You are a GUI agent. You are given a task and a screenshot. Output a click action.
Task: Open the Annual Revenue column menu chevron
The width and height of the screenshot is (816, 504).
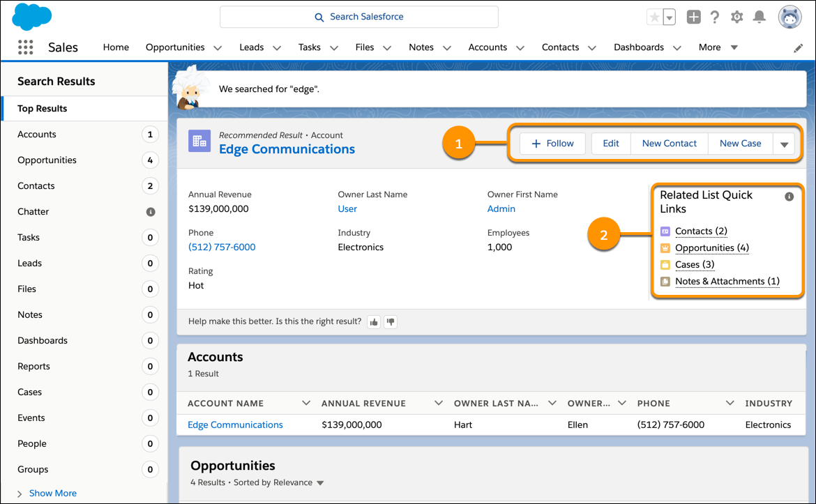(438, 403)
